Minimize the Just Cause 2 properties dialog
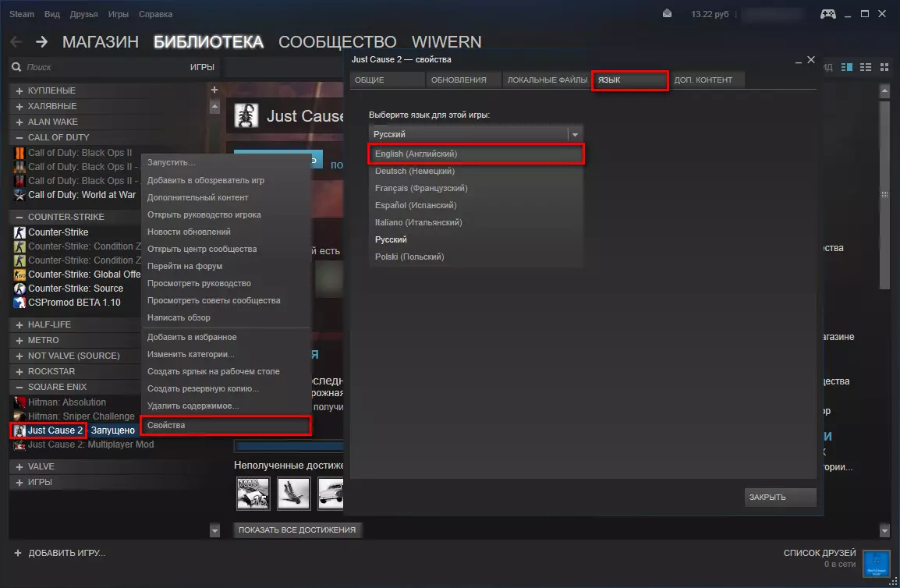The height and width of the screenshot is (588, 900). point(798,61)
